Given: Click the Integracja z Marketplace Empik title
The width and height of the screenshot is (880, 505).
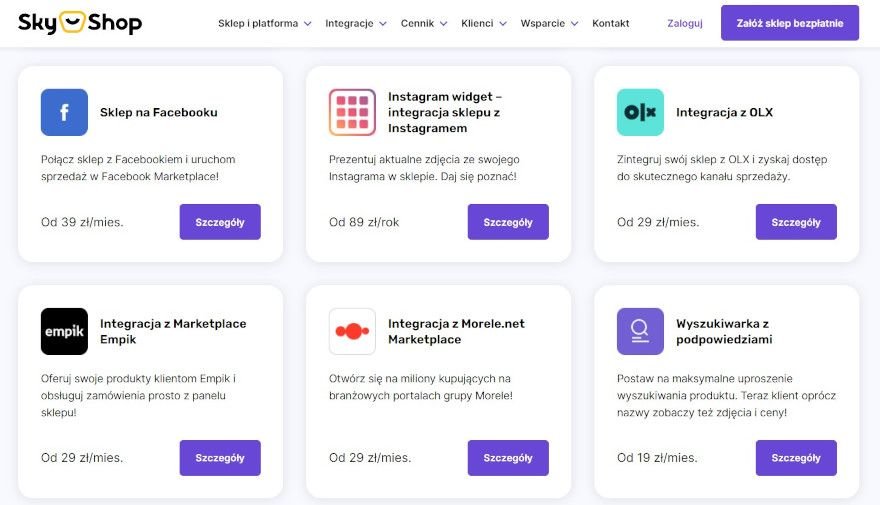Looking at the screenshot, I should [x=173, y=331].
